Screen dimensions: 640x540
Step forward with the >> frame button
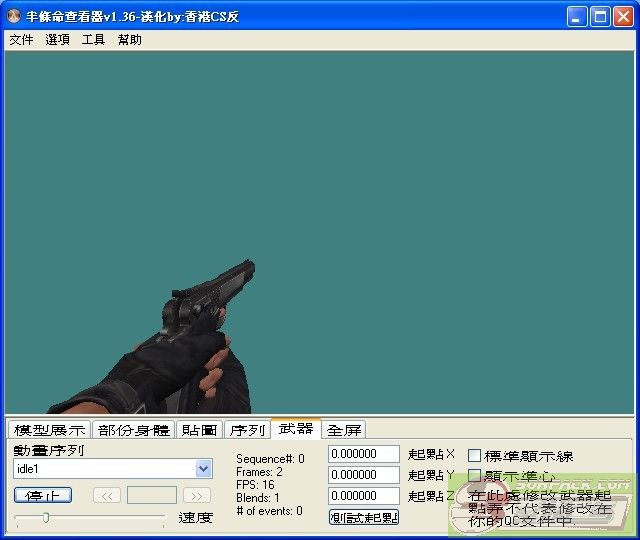coord(197,496)
